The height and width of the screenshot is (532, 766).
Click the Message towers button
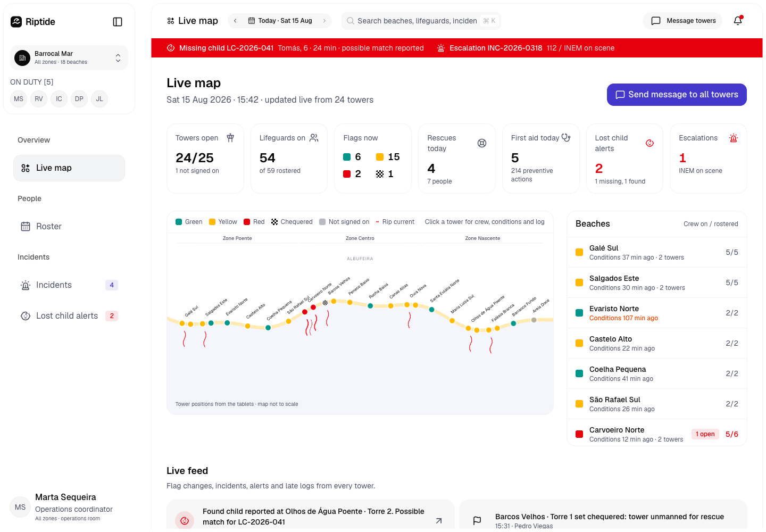pyautogui.click(x=683, y=21)
